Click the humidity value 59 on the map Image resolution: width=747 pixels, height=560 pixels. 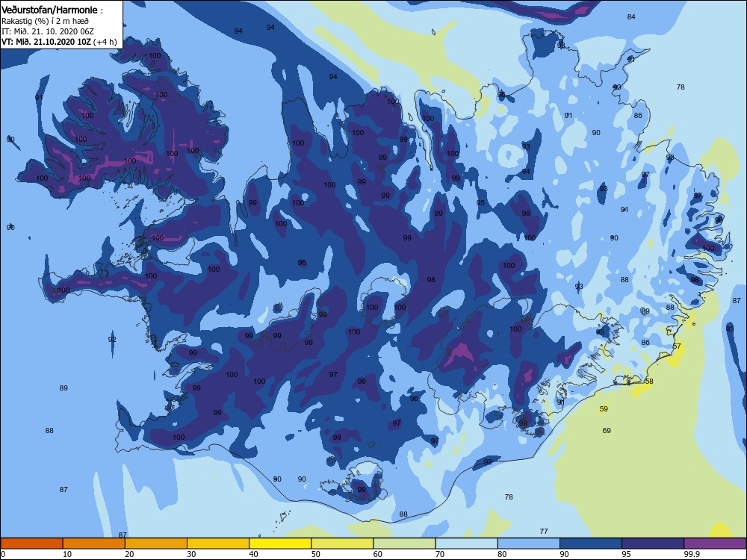click(x=604, y=409)
